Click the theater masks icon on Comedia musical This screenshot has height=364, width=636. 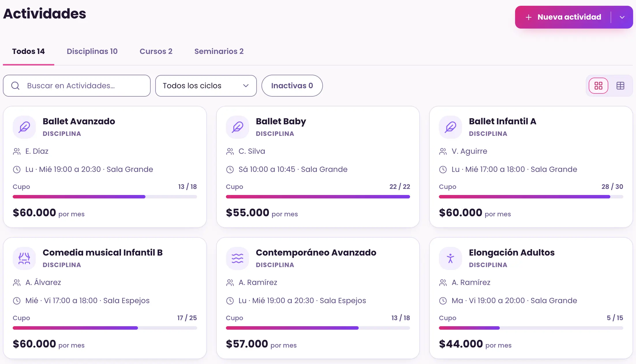pos(24,258)
